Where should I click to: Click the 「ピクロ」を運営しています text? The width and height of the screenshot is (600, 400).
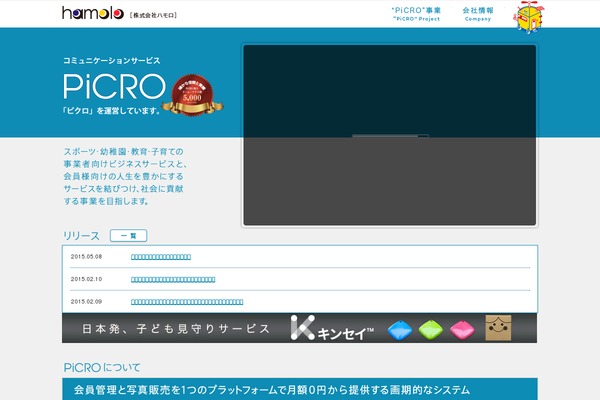click(111, 111)
